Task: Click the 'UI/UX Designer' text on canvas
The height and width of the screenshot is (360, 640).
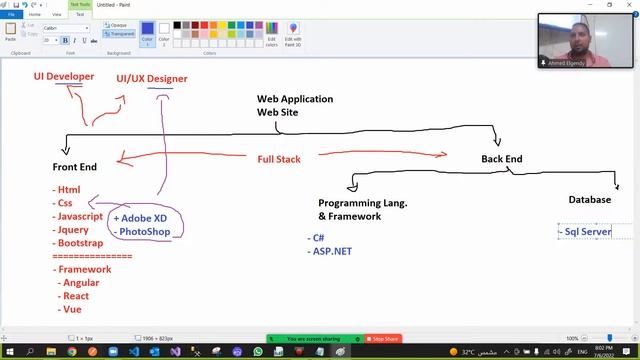Action: [152, 79]
